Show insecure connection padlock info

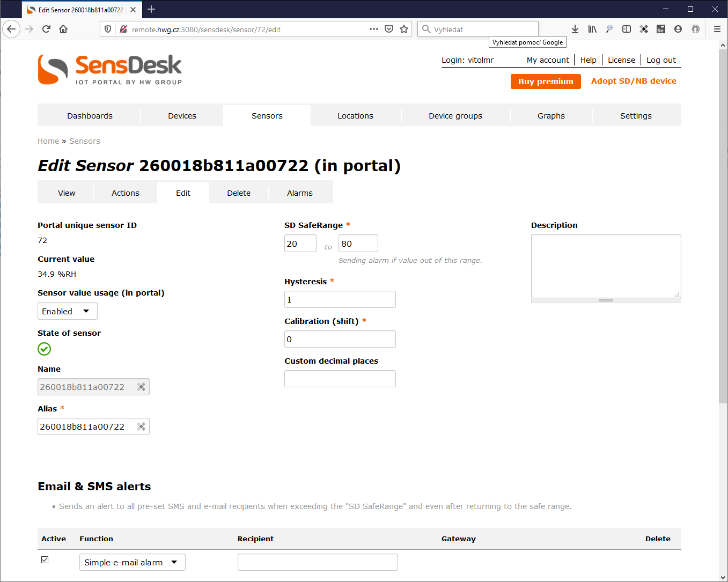[123, 29]
